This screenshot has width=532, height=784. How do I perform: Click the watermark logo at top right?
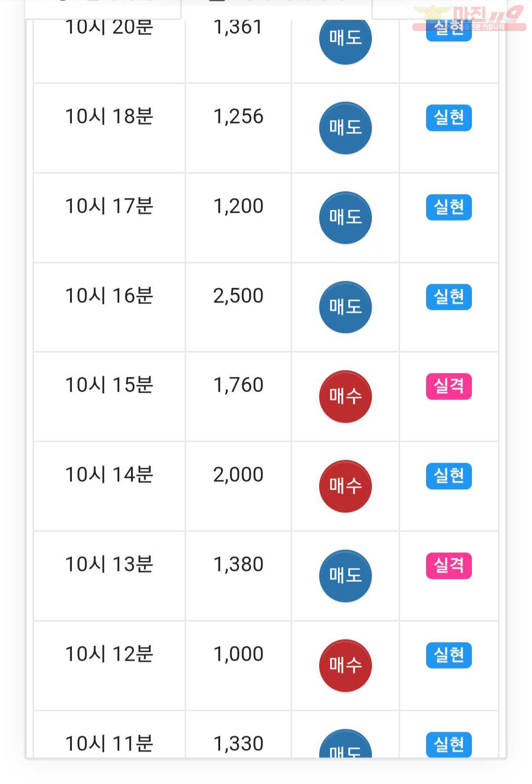coord(469,18)
